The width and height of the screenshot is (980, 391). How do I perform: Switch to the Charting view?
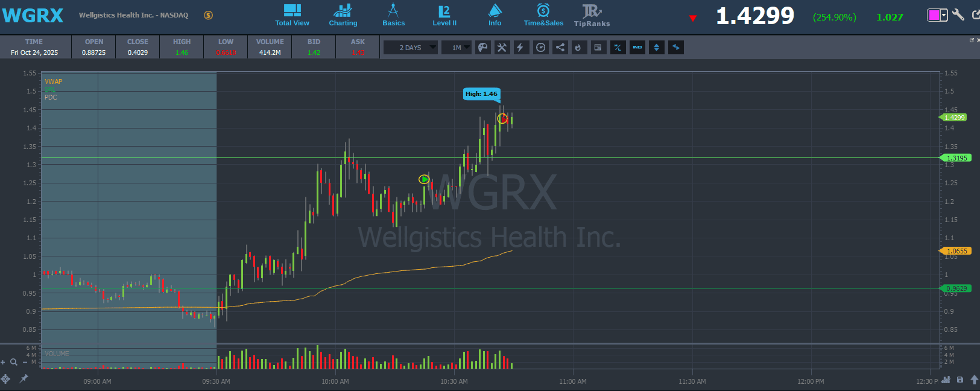click(x=343, y=15)
